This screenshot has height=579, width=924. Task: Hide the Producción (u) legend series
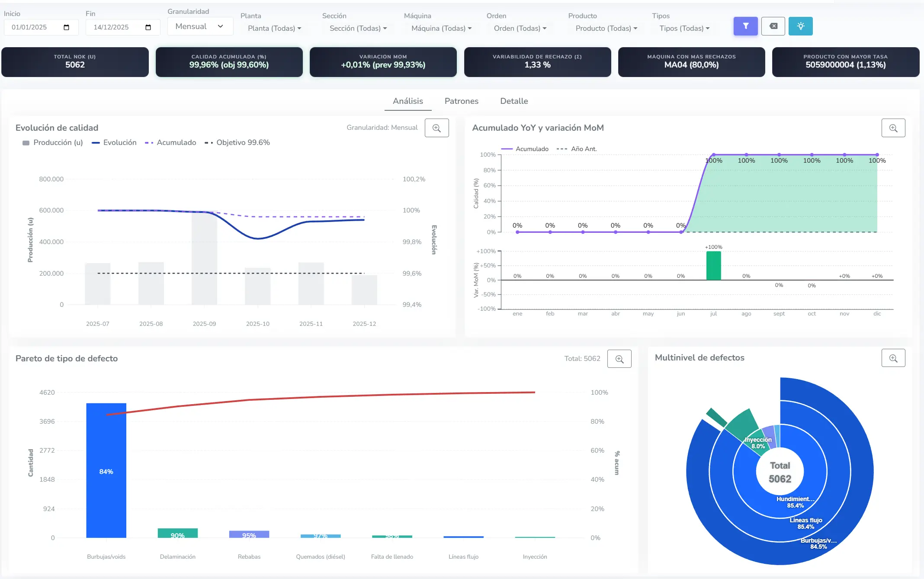coord(52,142)
